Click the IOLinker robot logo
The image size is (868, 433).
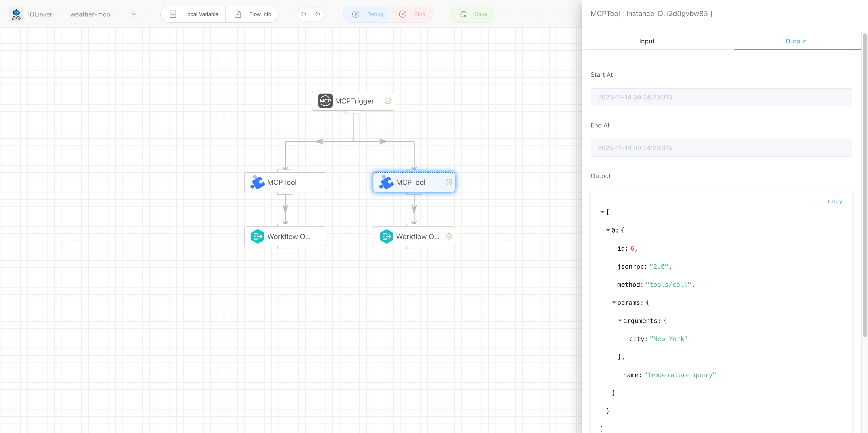[x=16, y=14]
